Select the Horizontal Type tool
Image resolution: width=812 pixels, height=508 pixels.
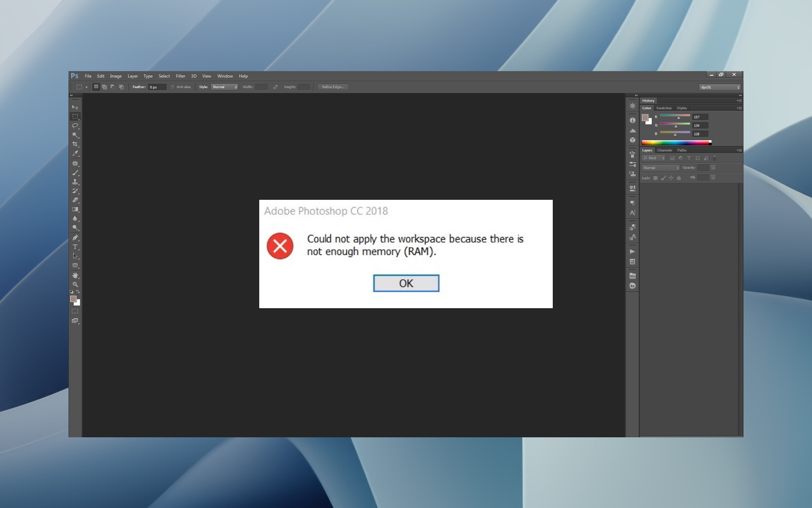click(x=75, y=247)
